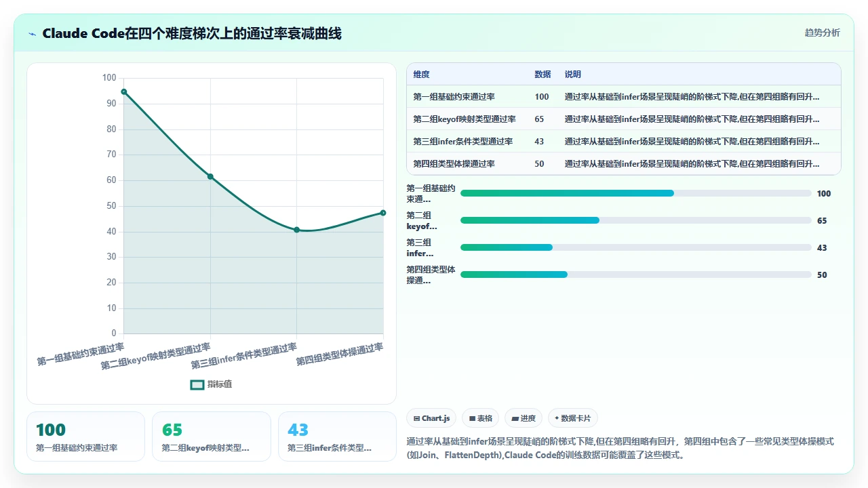Image resolution: width=868 pixels, height=488 pixels.
Task: Click chart data point for 第三组infer条件类型通过率
Action: click(296, 230)
